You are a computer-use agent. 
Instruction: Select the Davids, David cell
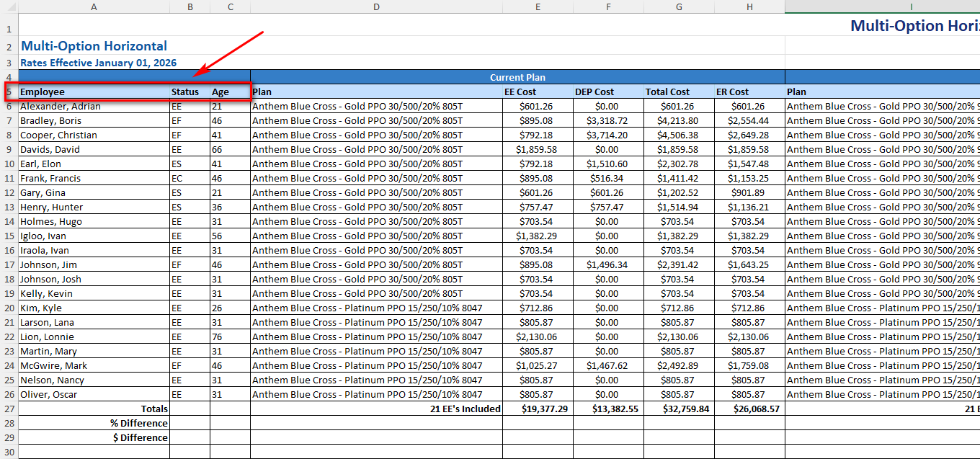pos(94,149)
